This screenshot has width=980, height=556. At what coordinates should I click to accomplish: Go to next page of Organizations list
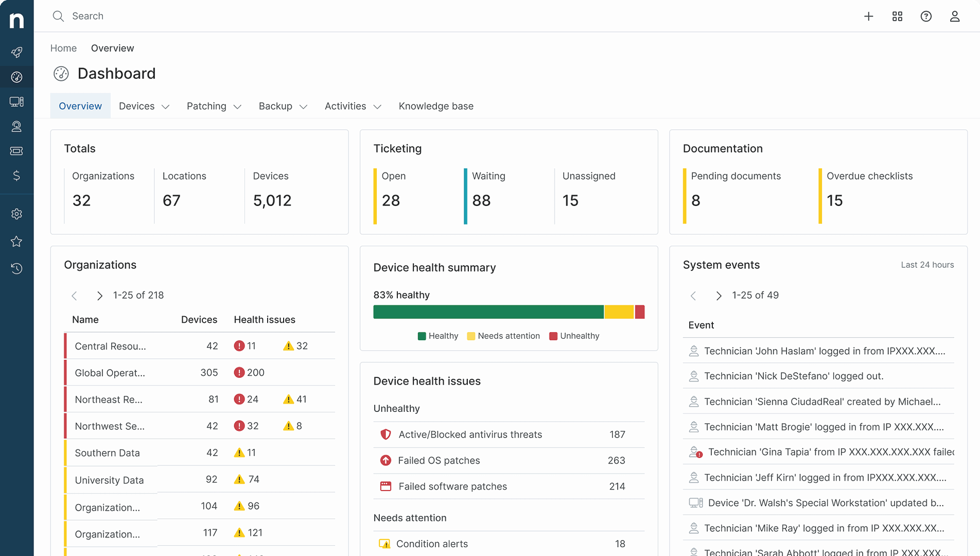point(100,296)
